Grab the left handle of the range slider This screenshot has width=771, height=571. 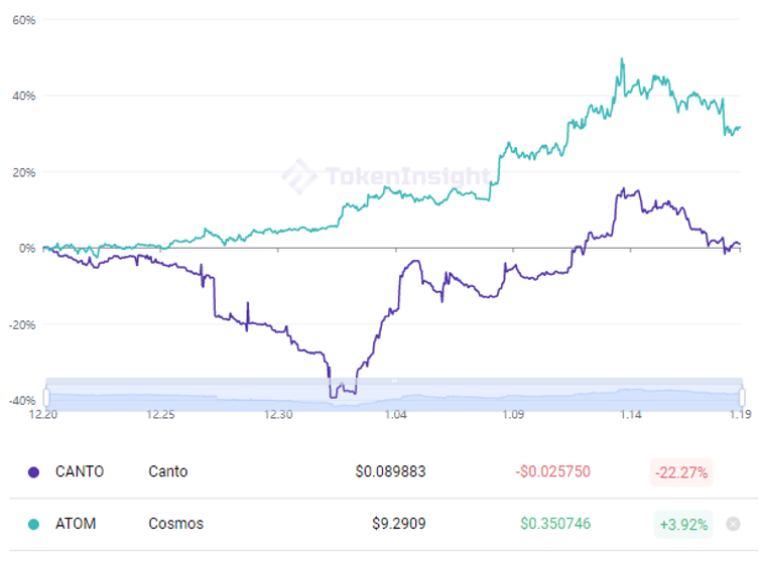pyautogui.click(x=46, y=397)
